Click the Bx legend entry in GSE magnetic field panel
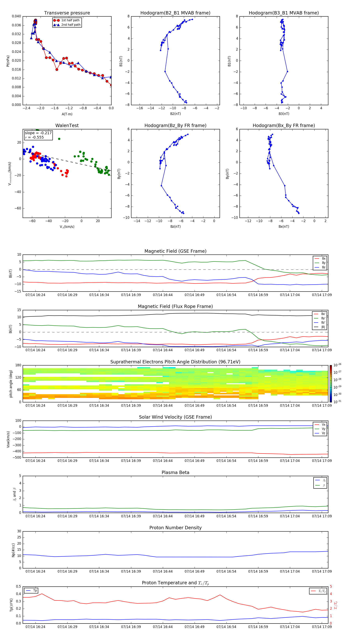The height and width of the screenshot is (644, 351). point(320,259)
